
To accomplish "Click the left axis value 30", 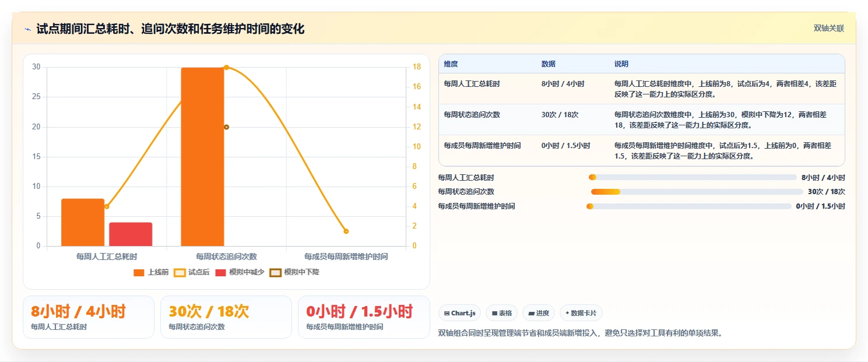I will pyautogui.click(x=36, y=67).
